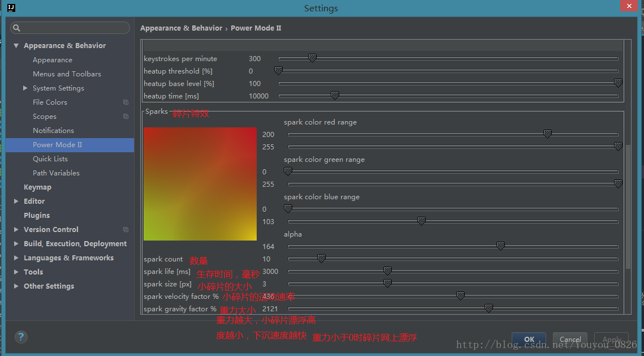Expand the Languages & Frameworks group
The image size is (644, 356).
(x=16, y=258)
